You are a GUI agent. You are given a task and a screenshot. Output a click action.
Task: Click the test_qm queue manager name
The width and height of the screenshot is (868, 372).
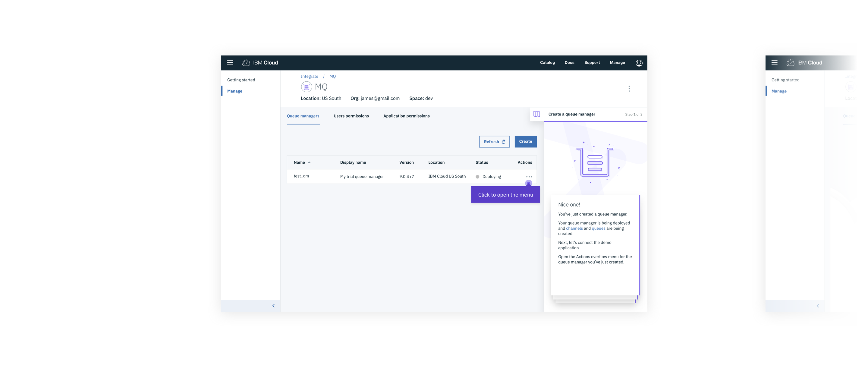301,176
